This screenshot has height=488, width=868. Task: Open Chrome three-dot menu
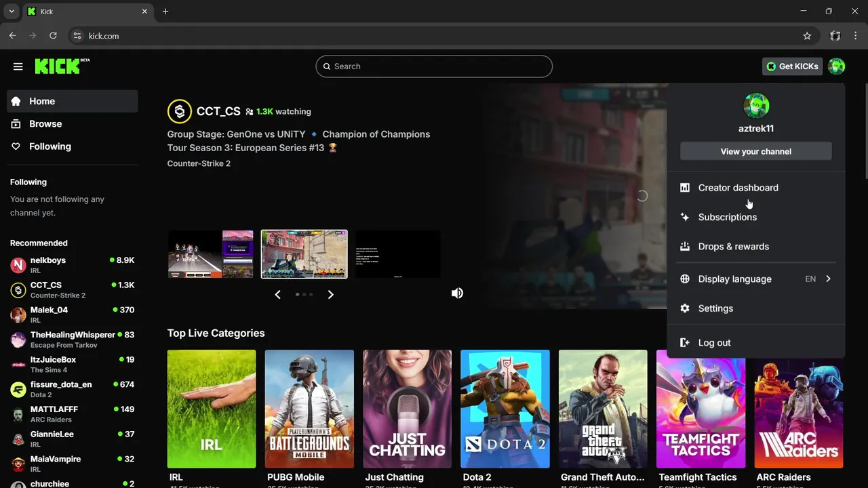(856, 36)
